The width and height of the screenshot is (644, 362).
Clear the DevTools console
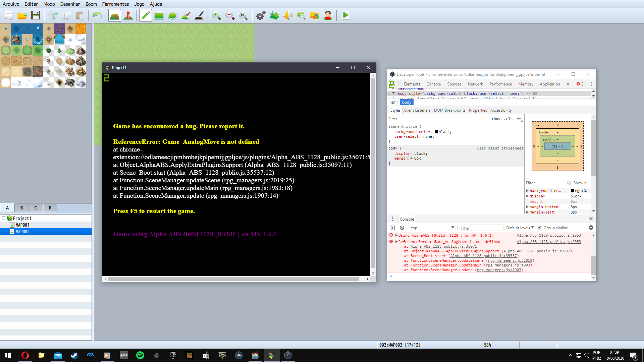click(402, 228)
